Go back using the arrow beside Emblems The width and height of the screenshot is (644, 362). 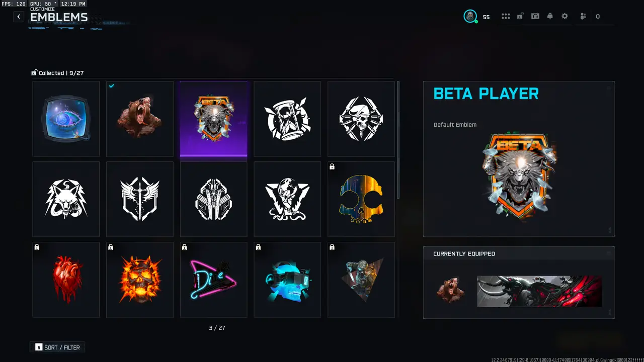(x=19, y=17)
